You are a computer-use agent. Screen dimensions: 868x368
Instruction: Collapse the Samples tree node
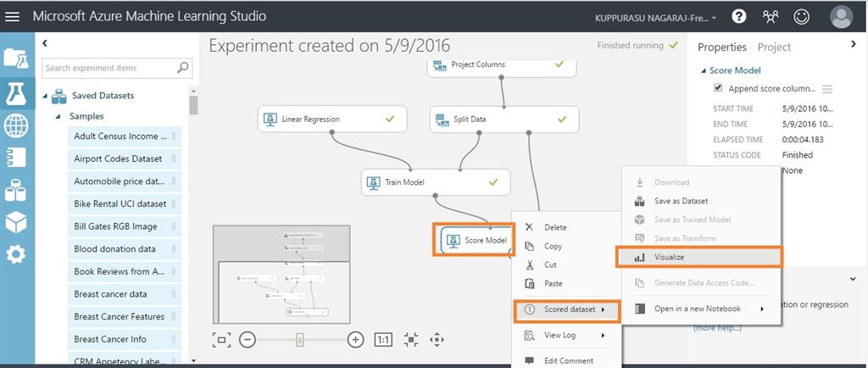[x=58, y=117]
